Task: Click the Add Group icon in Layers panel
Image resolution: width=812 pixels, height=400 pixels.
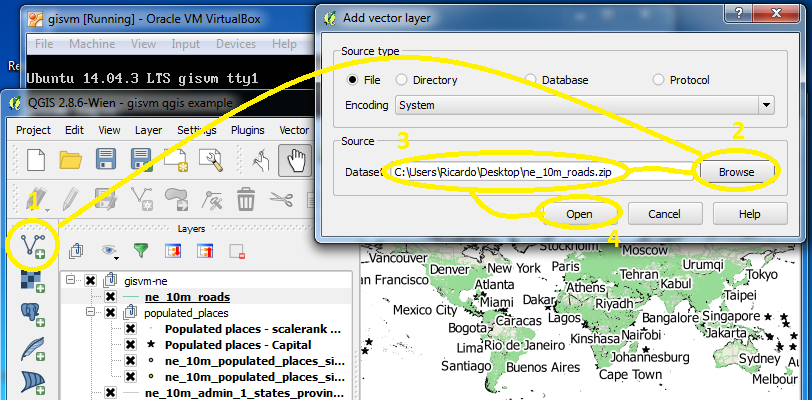Action: coord(76,251)
